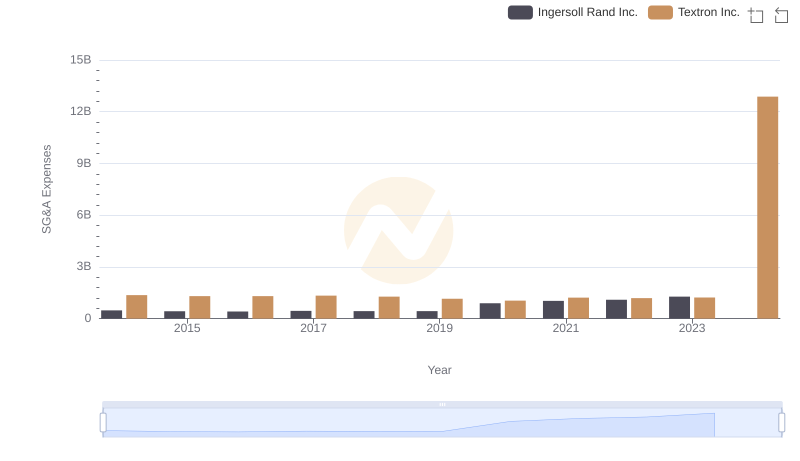This screenshot has width=800, height=461.
Task: Click the 3B y-axis label
Action: tap(84, 267)
